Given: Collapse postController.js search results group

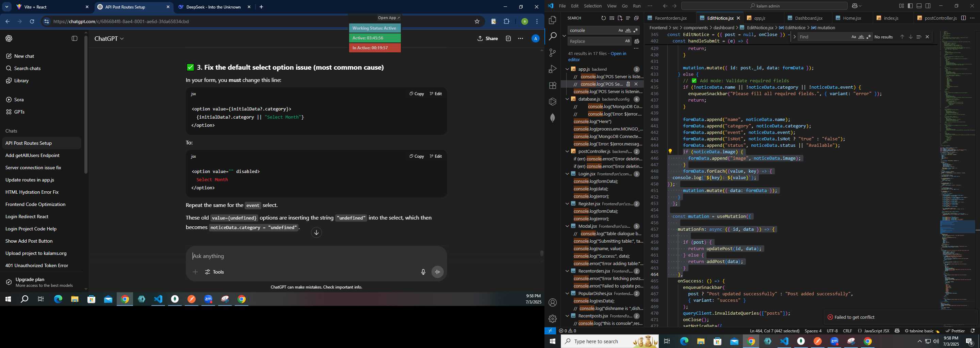Looking at the screenshot, I should (567, 152).
